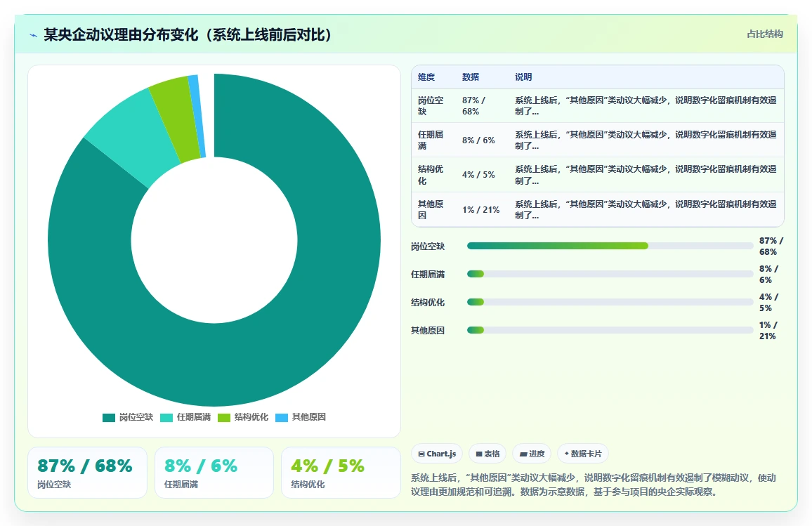Toggle 结构优化 legend swatch
The height and width of the screenshot is (526, 812).
tap(223, 418)
